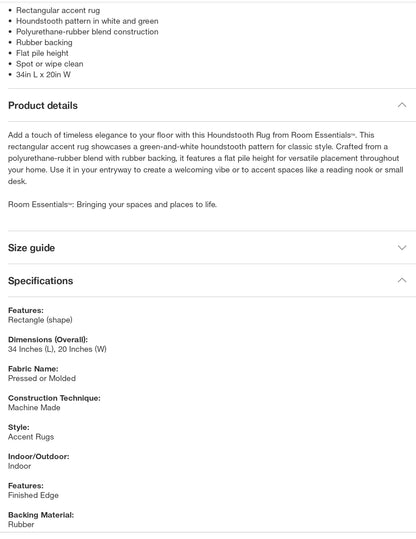The height and width of the screenshot is (539, 416).
Task: Select the Indoor/Outdoor specification label
Action: click(x=39, y=456)
